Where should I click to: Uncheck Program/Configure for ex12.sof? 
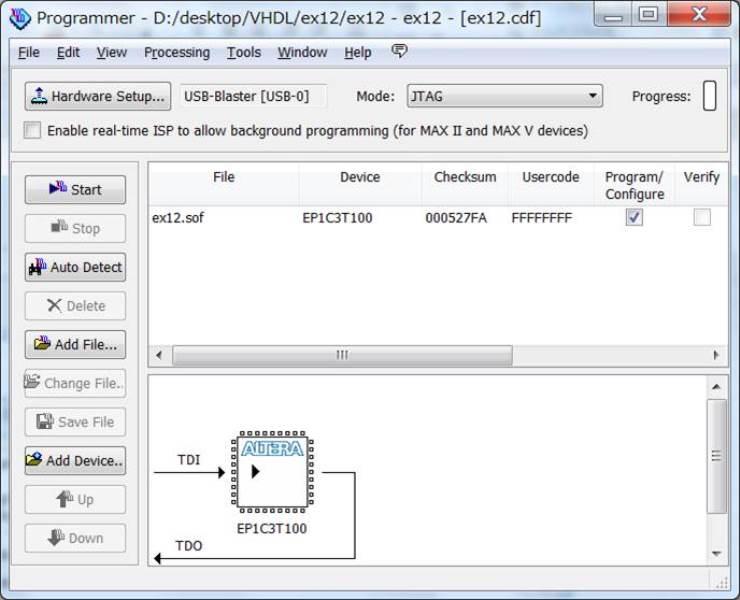(x=634, y=217)
